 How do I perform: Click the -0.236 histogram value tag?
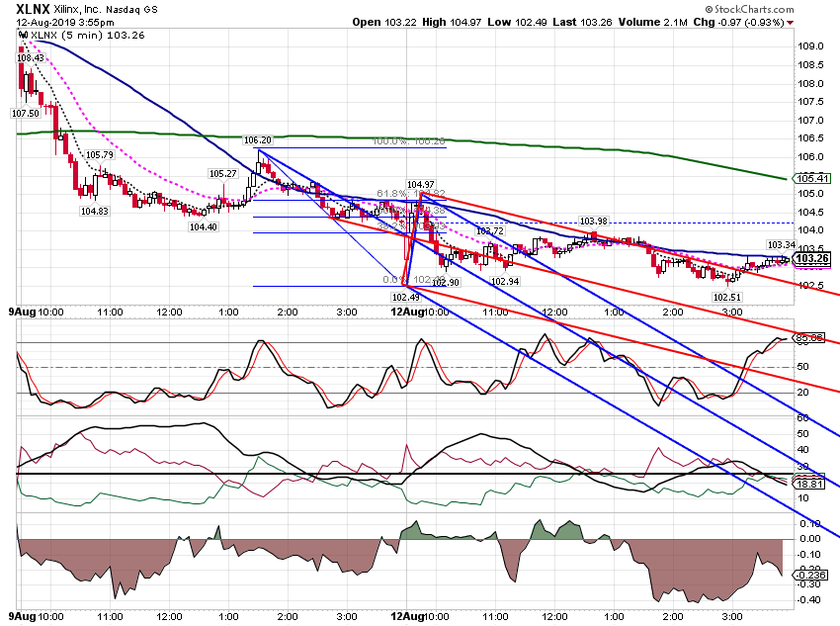(811, 576)
